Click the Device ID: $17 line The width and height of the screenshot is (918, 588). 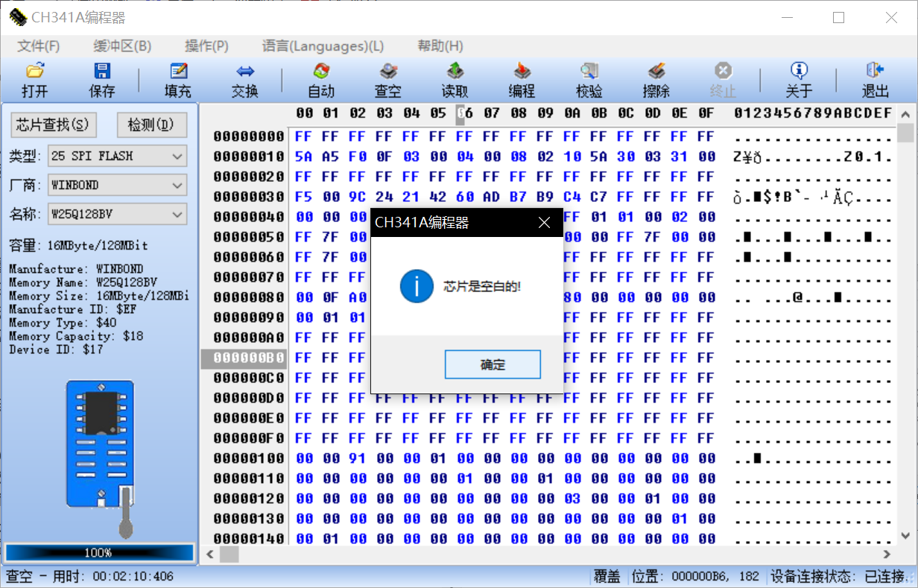tap(56, 350)
